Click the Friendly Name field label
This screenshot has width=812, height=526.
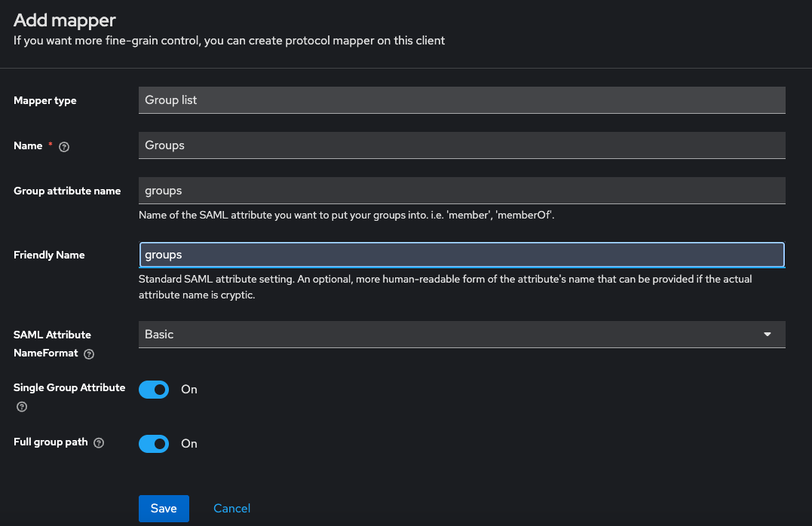[x=49, y=255]
